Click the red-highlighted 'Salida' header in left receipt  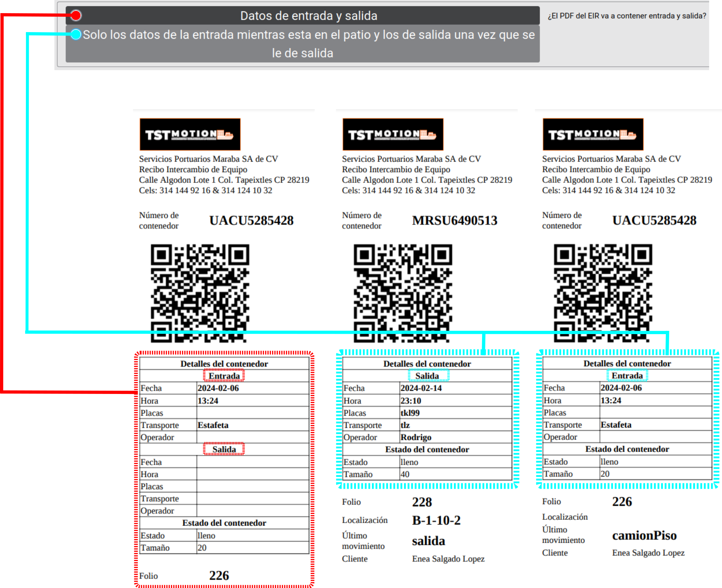[224, 449]
